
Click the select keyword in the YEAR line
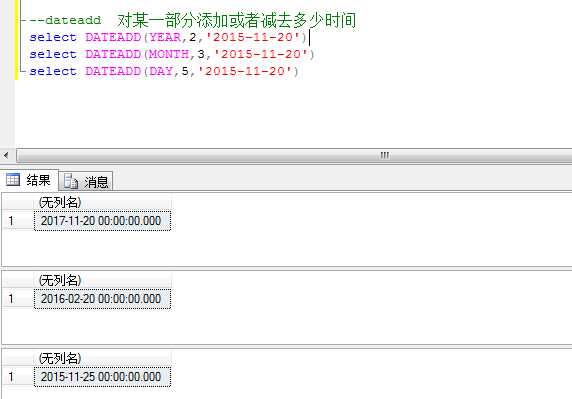(x=53, y=37)
